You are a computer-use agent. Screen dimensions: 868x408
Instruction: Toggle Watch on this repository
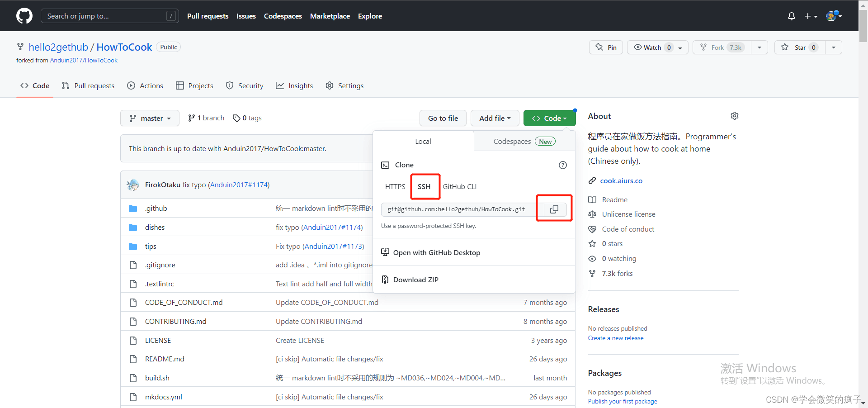[658, 47]
